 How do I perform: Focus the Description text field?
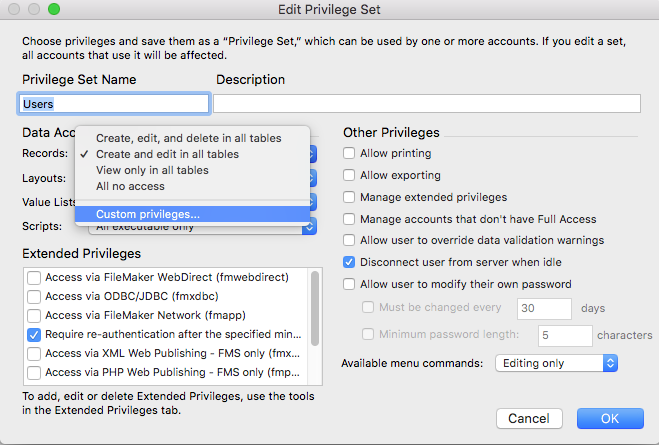tap(426, 104)
